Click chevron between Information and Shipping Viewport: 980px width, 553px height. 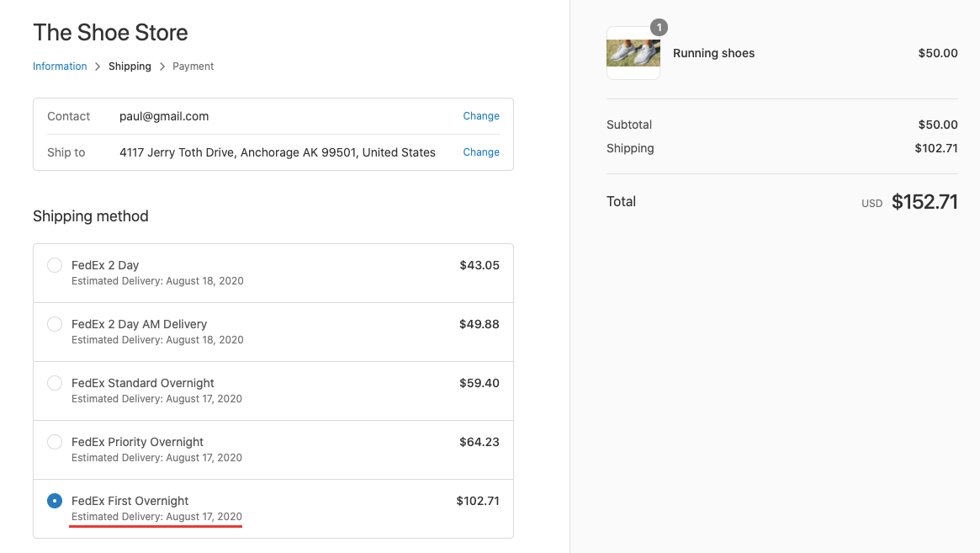98,66
